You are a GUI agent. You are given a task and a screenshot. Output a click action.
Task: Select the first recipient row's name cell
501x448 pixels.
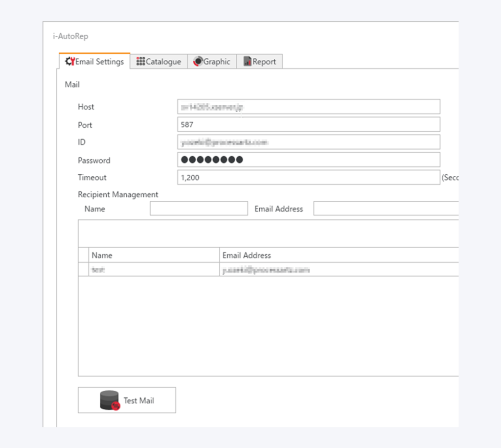tap(154, 269)
